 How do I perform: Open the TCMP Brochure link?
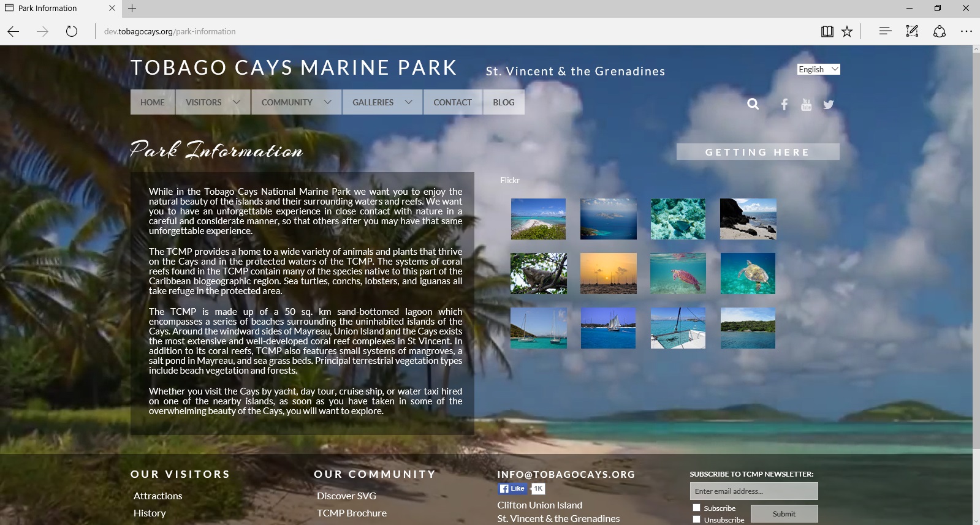[352, 513]
